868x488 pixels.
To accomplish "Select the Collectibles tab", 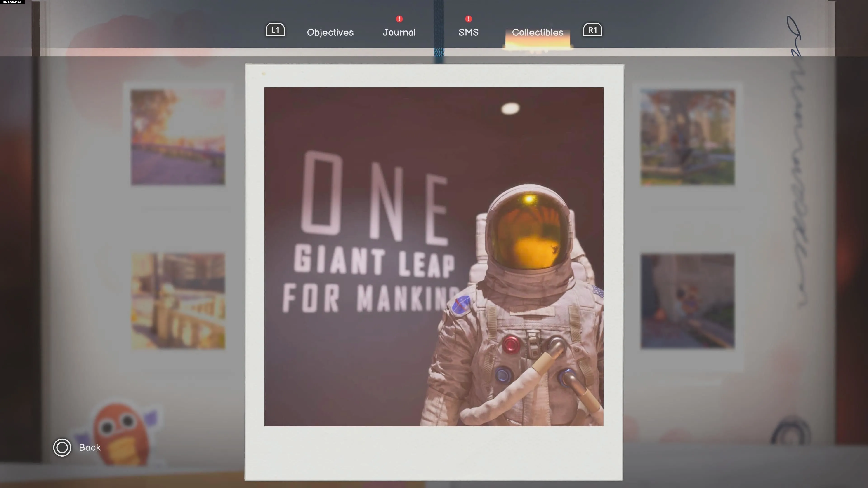I will [x=538, y=32].
